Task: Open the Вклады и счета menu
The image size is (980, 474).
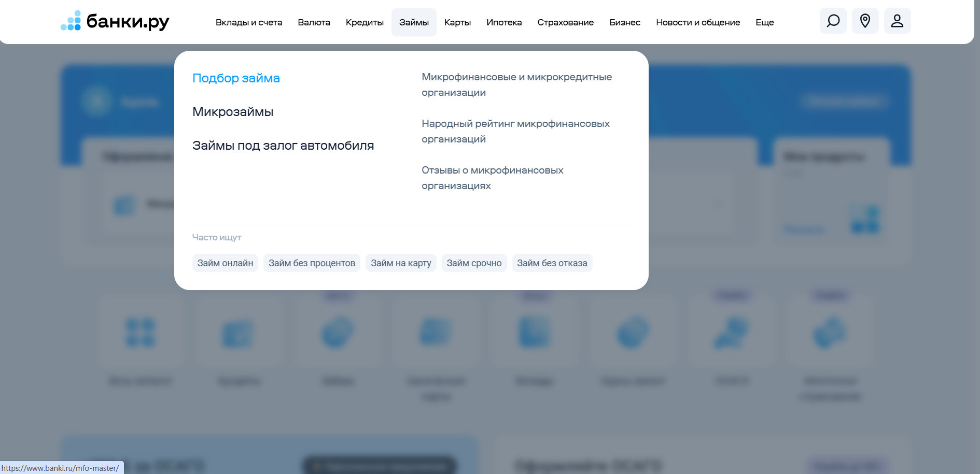Action: coord(249,22)
